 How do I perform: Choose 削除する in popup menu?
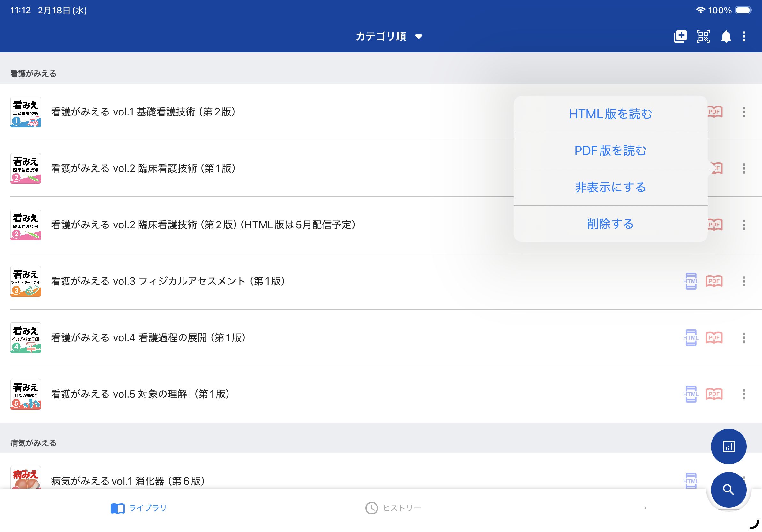click(x=610, y=224)
